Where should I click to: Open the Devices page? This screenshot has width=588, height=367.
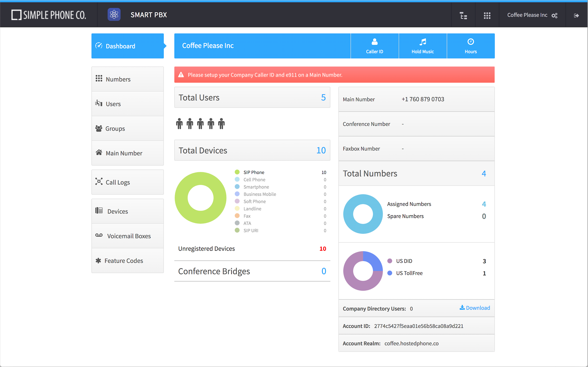pos(127,211)
